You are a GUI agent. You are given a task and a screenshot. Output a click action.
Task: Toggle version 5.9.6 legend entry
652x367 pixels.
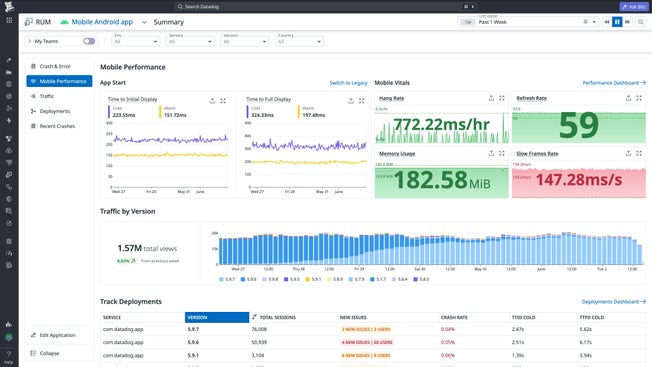249,279
